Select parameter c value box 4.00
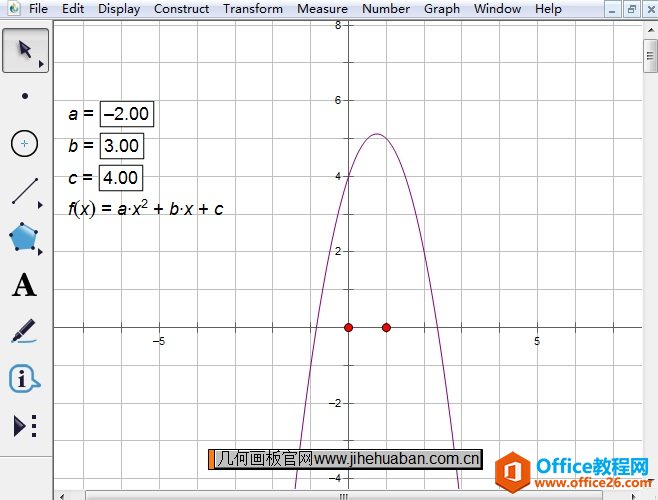This screenshot has height=500, width=658. tap(121, 178)
